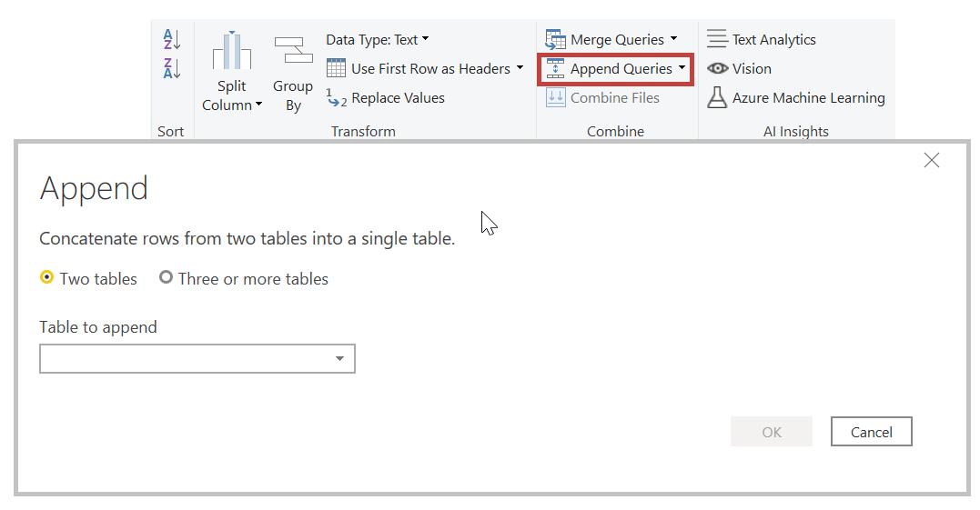Click the Concatenate rows description text

[x=247, y=238]
